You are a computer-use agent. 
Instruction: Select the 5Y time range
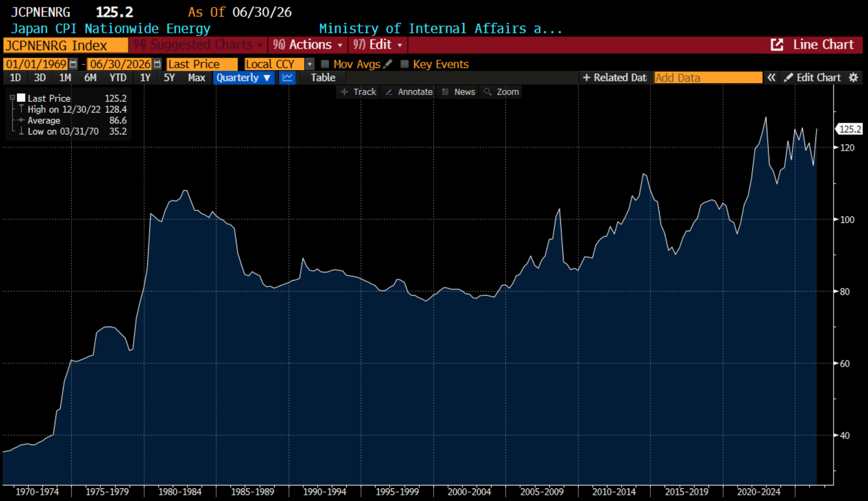pos(169,78)
